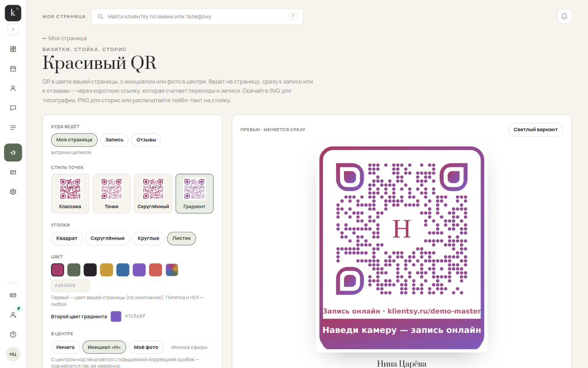The image size is (588, 368).
Task: Click "Запись онлайн · klientsy.ru/demo-master" caption
Action: coord(402,311)
